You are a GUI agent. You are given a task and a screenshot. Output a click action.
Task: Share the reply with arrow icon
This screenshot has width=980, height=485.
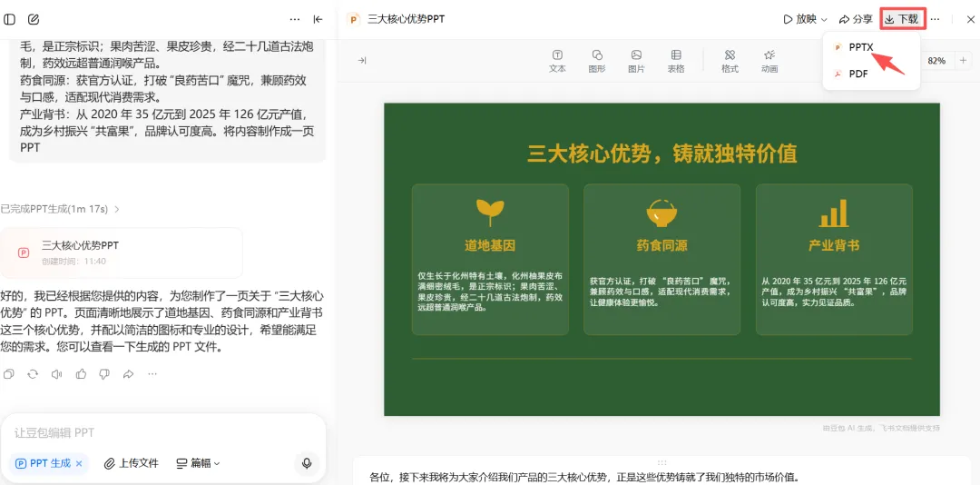128,374
